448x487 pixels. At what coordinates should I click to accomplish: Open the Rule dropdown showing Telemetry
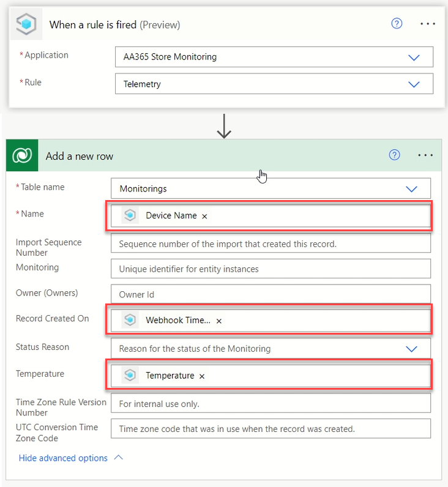pos(414,84)
